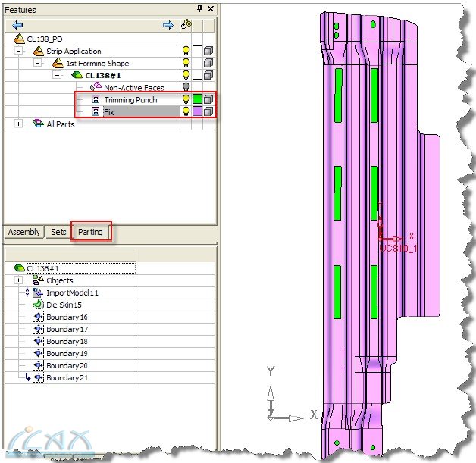
Task: Click the Objects icon in parting tree
Action: 38,280
